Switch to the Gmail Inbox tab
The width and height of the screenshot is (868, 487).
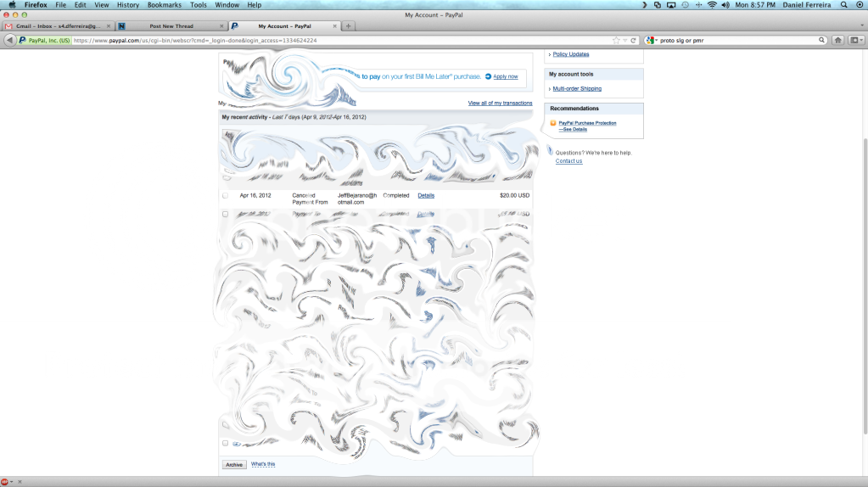click(x=58, y=26)
